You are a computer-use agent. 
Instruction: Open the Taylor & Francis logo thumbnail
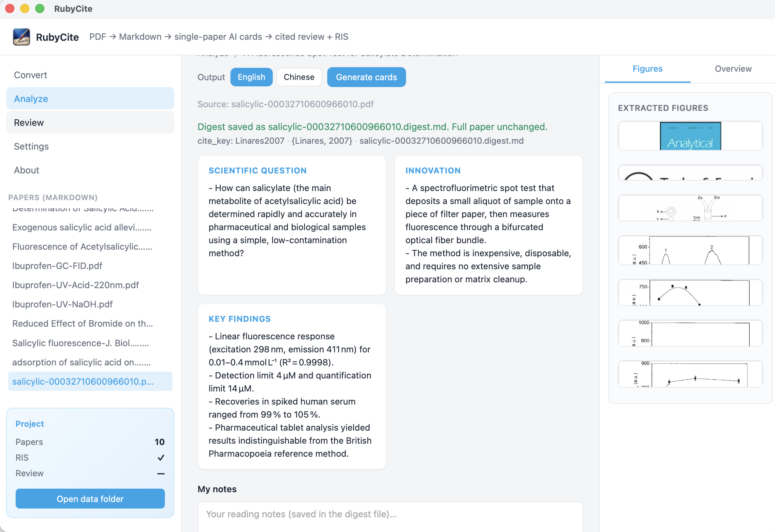pyautogui.click(x=690, y=172)
